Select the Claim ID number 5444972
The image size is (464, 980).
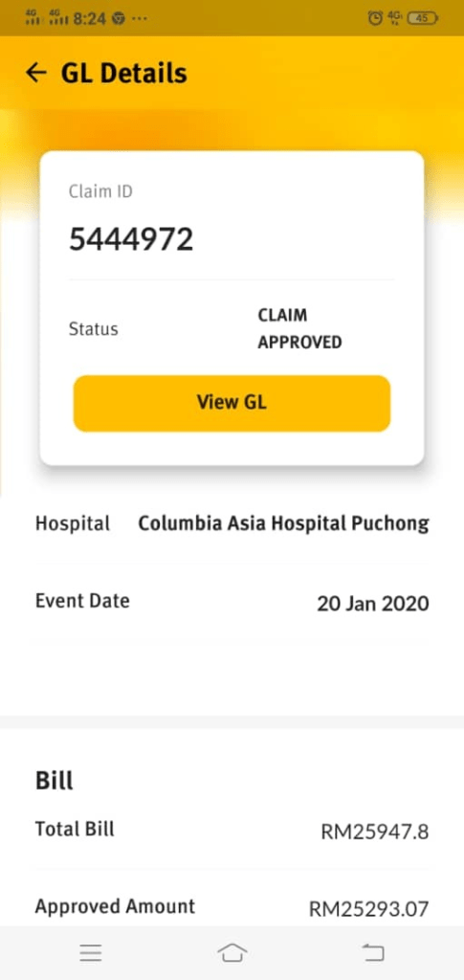click(x=131, y=238)
